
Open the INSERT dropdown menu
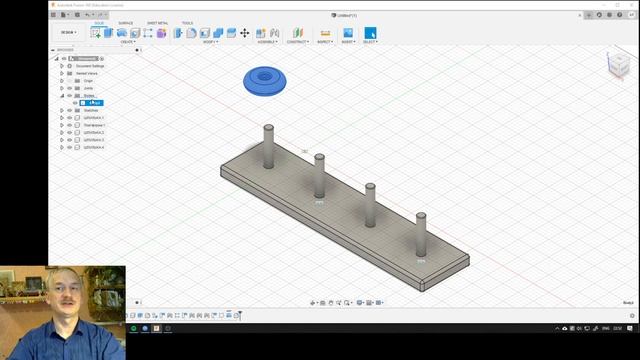(348, 42)
